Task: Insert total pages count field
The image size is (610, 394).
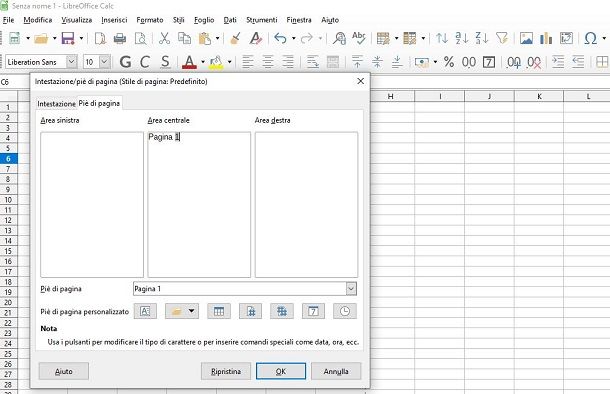Action: [282, 311]
